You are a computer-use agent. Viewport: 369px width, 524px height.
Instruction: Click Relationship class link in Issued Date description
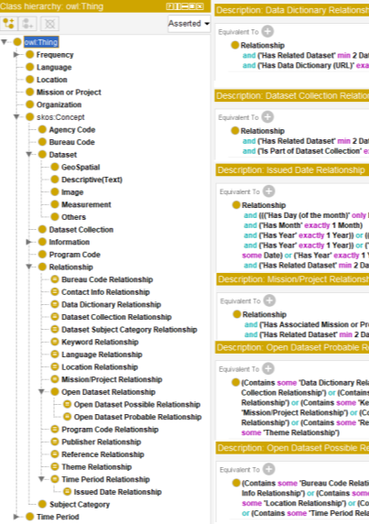264,205
